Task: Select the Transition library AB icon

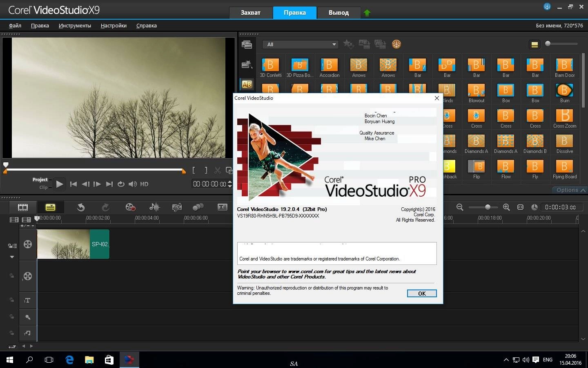Action: (x=247, y=84)
